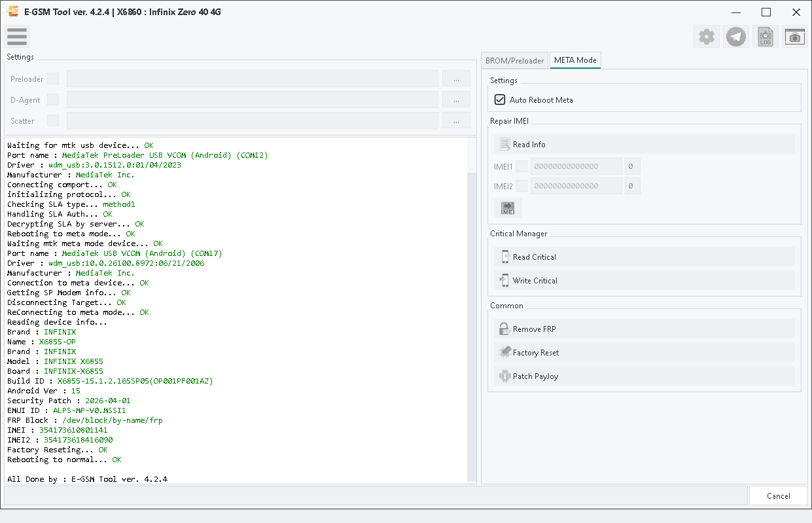Click 'Decrypting SLA by server' line
This screenshot has height=523, width=812.
click(76, 224)
